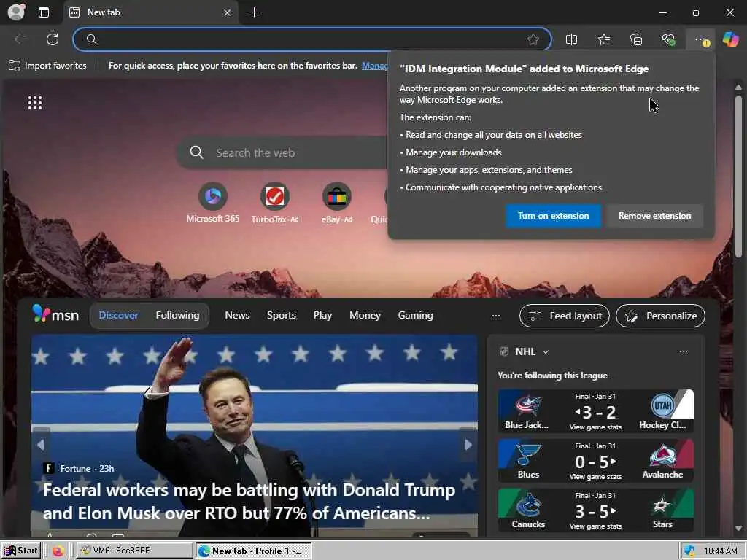Open Settings and more ellipsis menu

[x=701, y=40]
